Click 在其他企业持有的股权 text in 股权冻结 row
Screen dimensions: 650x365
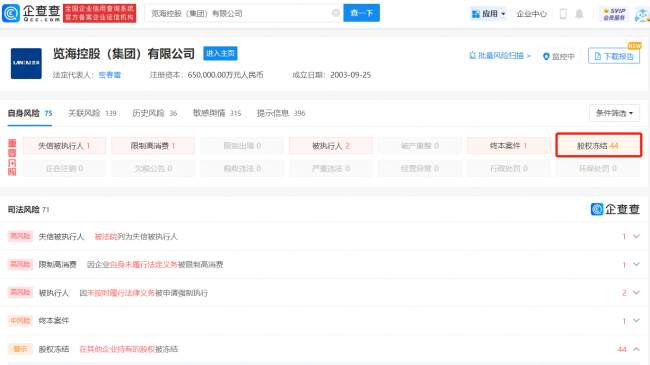117,349
